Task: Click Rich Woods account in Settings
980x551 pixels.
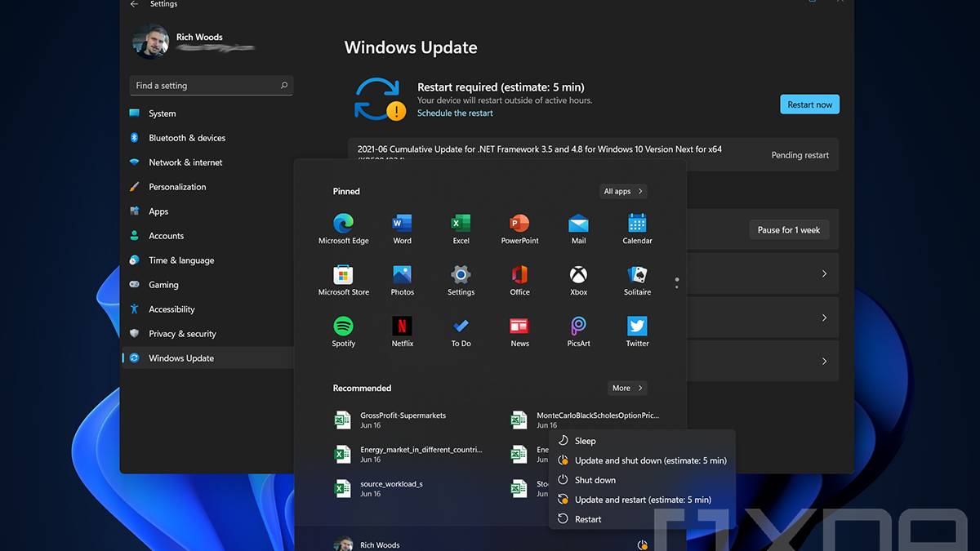Action: (192, 41)
